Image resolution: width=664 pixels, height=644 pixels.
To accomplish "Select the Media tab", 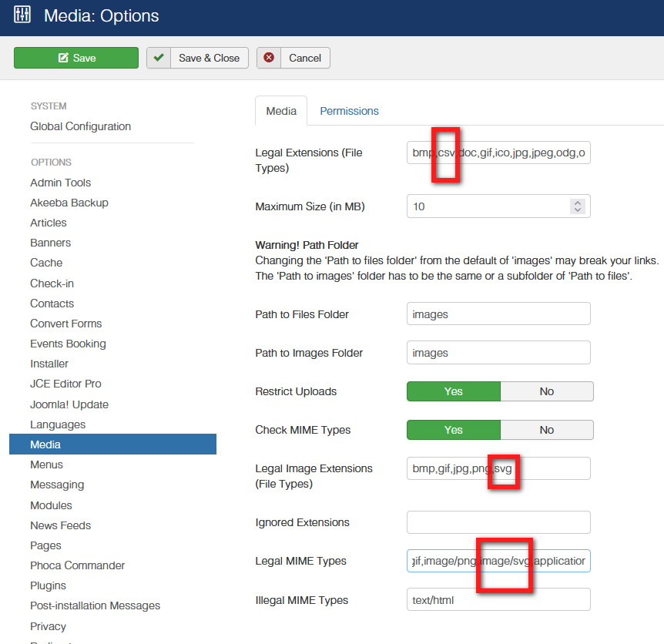I will (281, 111).
